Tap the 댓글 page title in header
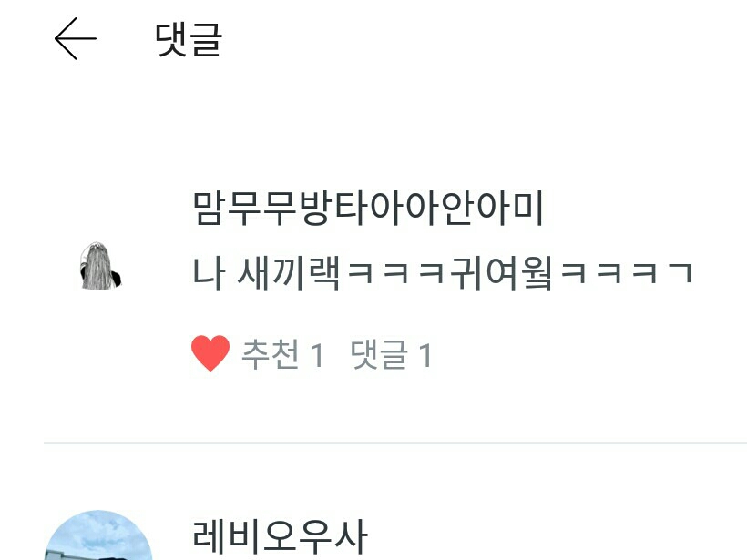Screen dimensions: 747x560 (x=189, y=39)
